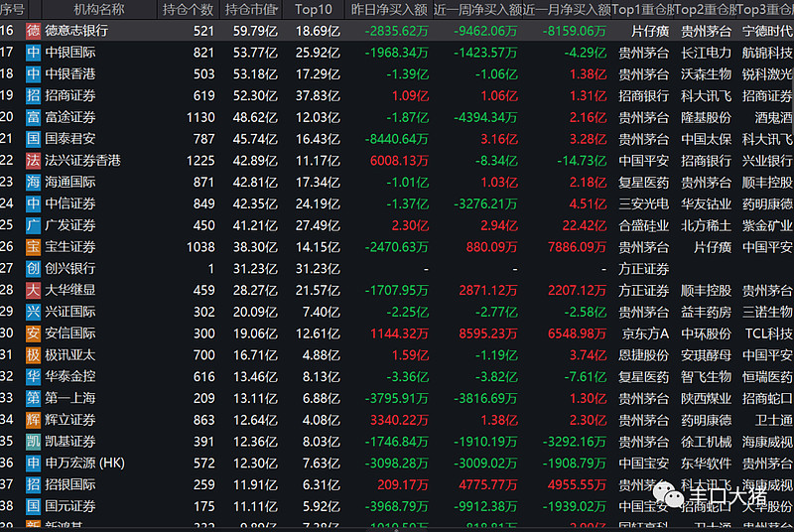Click the 宝生证券 orange logo icon
Image resolution: width=794 pixels, height=532 pixels.
(x=34, y=247)
